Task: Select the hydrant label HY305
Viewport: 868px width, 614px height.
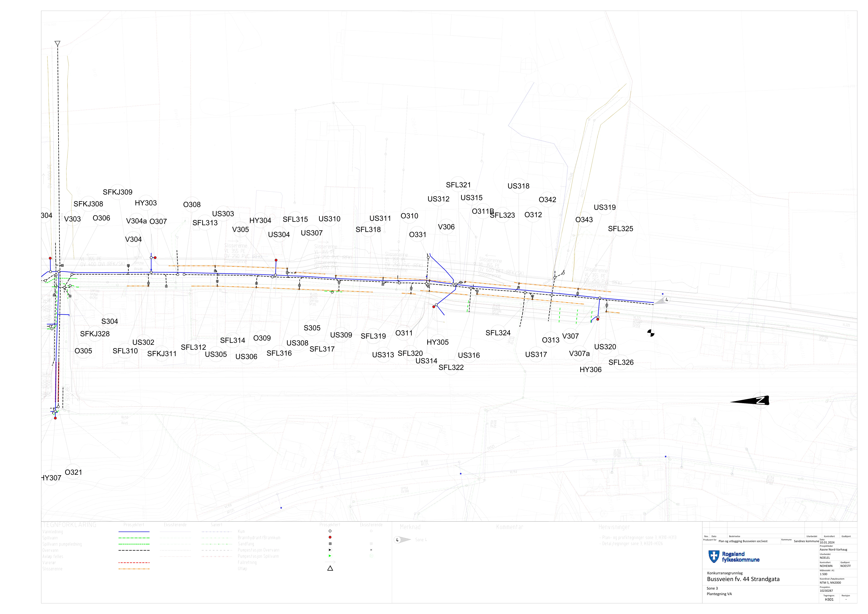Action: [x=437, y=342]
